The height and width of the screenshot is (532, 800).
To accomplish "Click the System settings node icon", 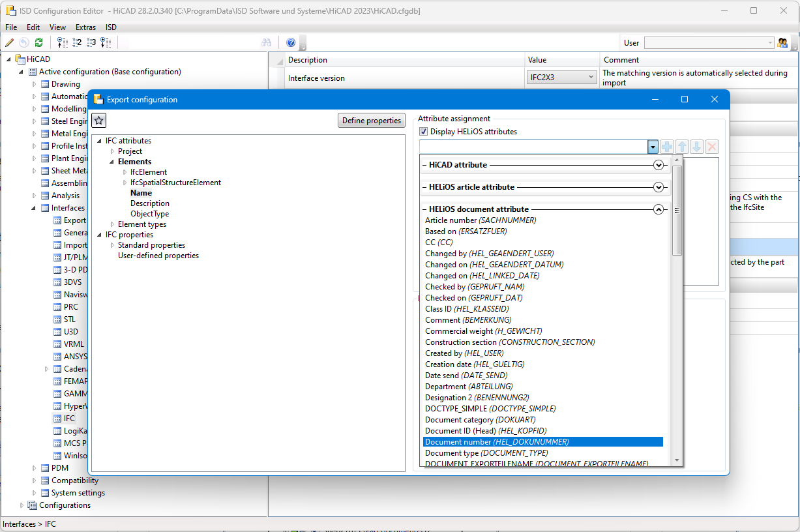I will 45,493.
